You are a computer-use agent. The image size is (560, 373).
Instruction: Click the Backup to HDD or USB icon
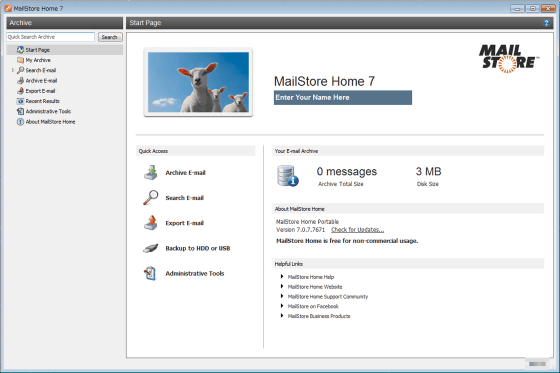point(151,248)
